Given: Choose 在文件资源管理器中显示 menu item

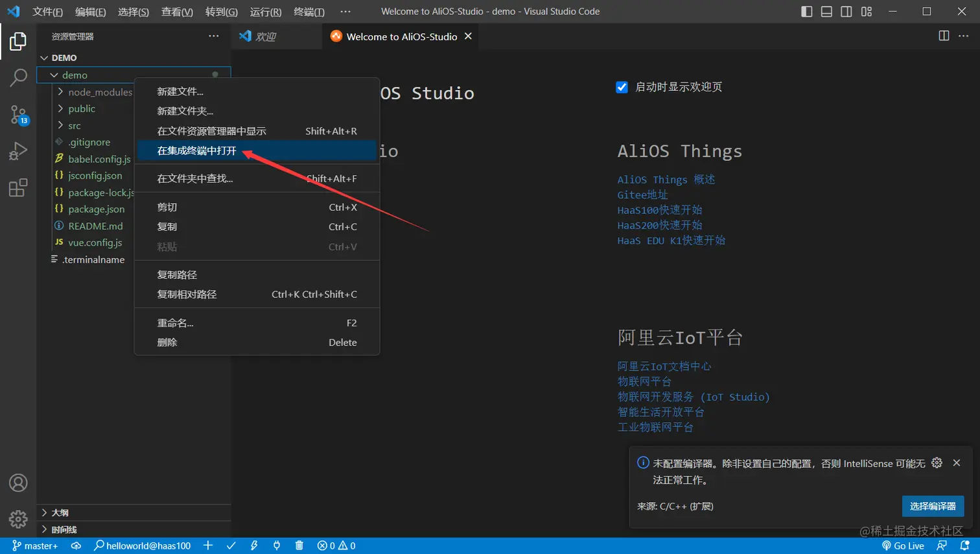Looking at the screenshot, I should pos(257,131).
